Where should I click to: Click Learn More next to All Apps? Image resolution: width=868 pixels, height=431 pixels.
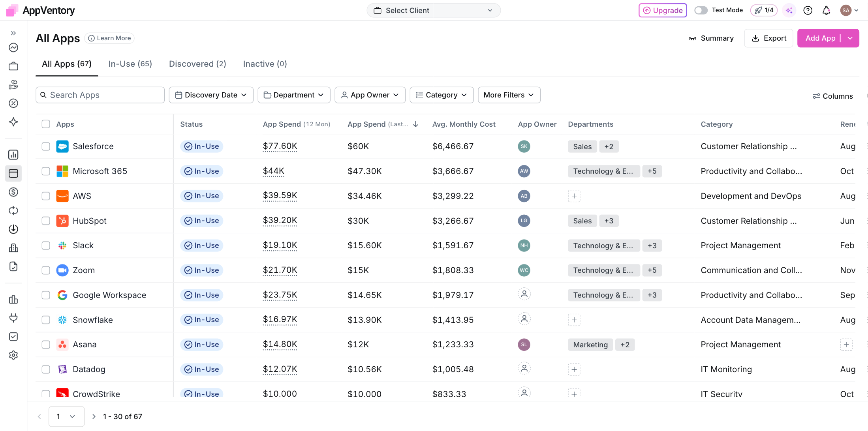109,38
